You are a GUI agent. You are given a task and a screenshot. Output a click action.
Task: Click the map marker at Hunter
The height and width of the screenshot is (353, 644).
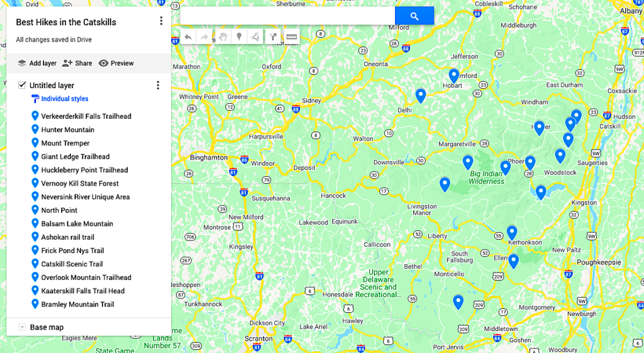coord(539,128)
